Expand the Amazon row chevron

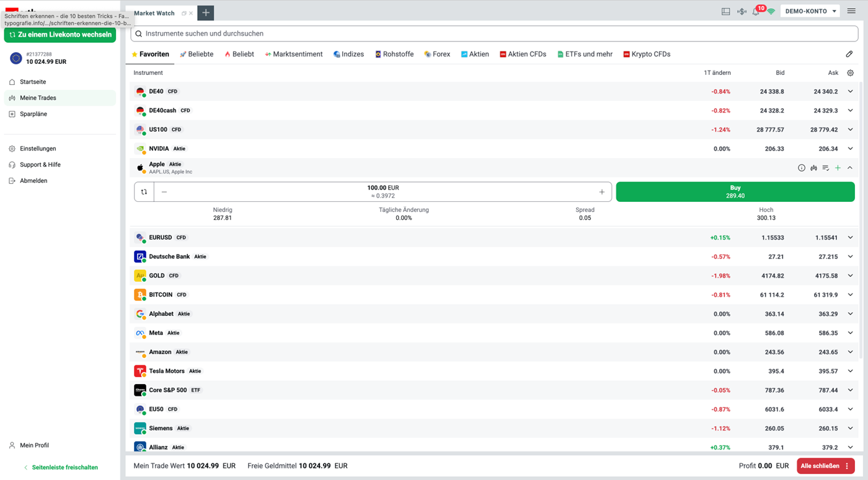point(851,352)
